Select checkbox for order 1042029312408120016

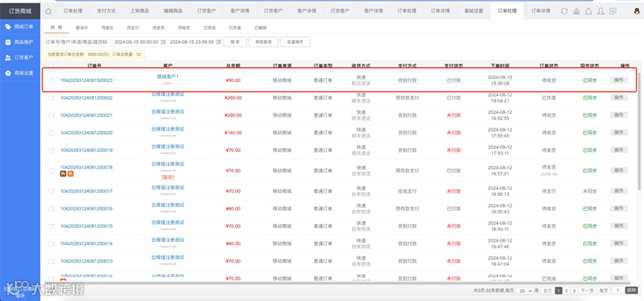click(51, 209)
